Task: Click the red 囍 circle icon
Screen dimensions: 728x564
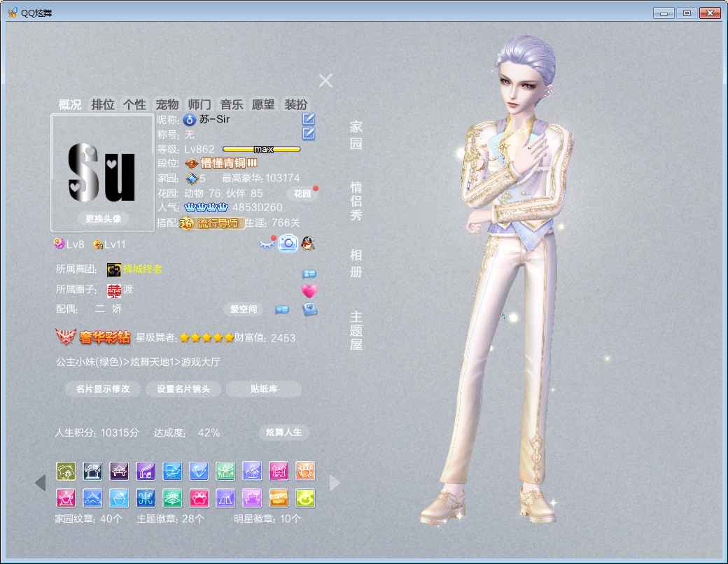Action: pyautogui.click(x=114, y=290)
